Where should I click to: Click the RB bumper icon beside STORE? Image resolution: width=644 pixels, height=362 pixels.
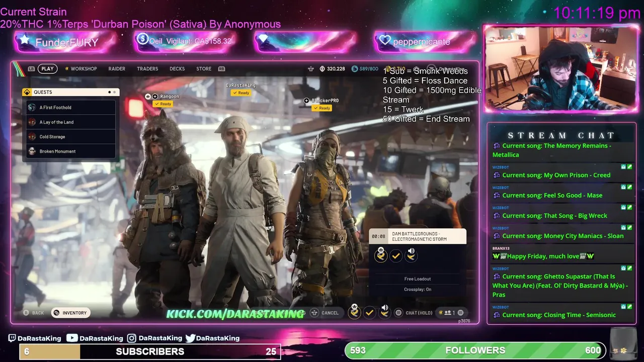(221, 69)
